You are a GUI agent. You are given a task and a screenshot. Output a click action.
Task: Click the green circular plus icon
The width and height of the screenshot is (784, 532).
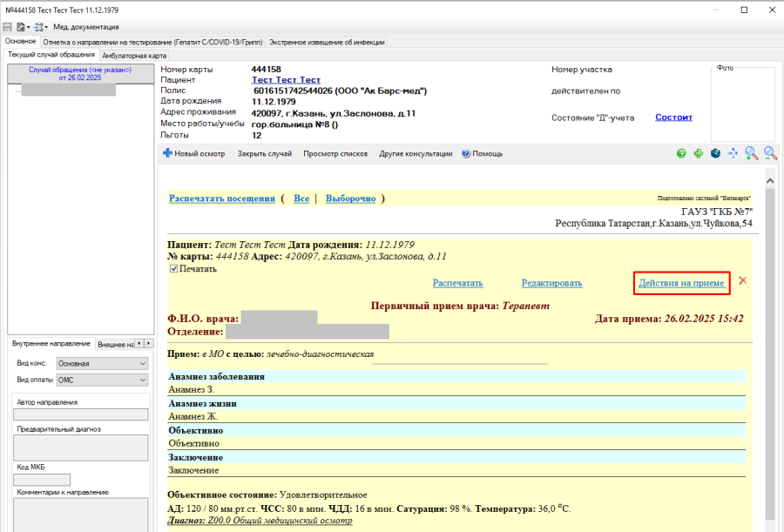(x=681, y=153)
